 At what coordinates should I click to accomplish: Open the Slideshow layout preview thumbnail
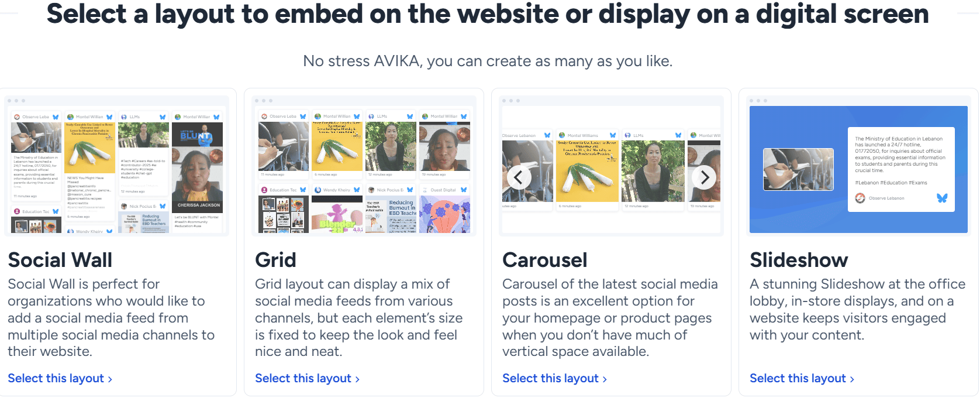point(859,166)
